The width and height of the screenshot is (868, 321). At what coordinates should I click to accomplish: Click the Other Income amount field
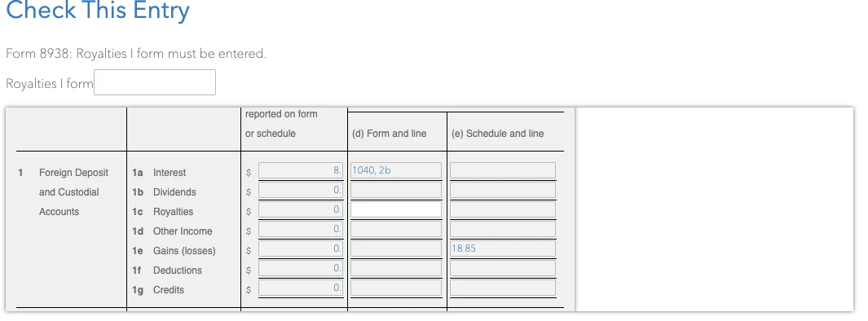click(x=301, y=229)
